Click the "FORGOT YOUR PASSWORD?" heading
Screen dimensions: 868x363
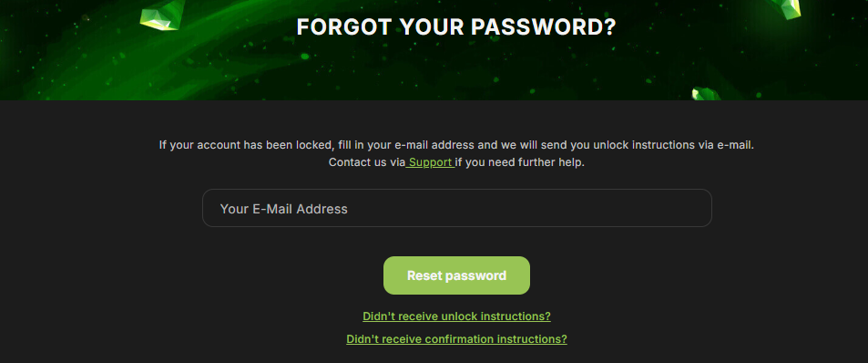(x=456, y=27)
